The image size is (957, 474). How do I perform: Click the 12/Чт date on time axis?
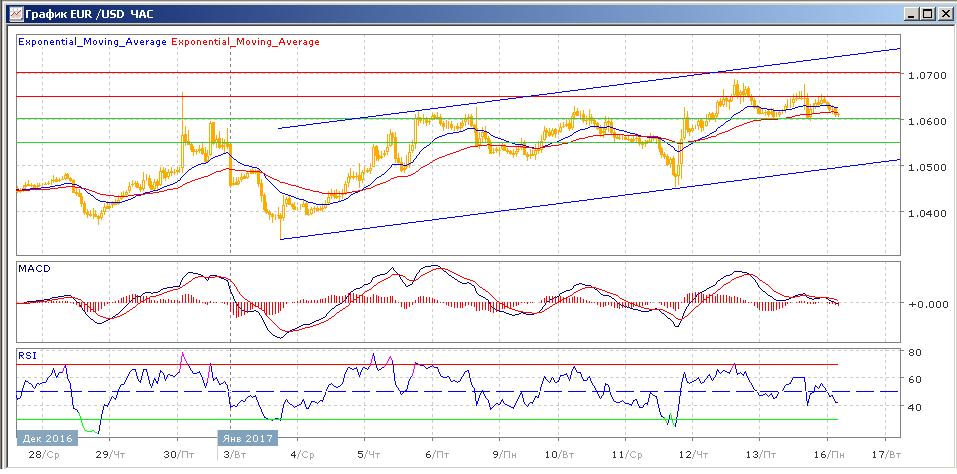pos(693,454)
